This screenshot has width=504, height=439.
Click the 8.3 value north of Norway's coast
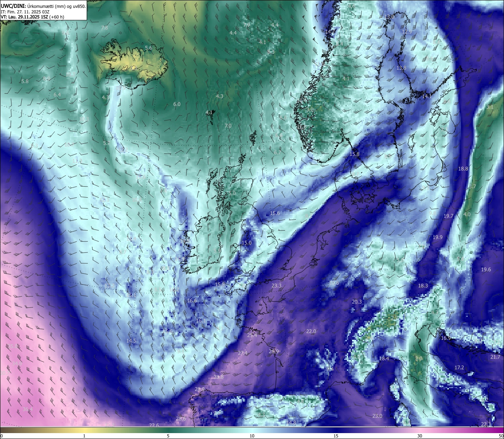pyautogui.click(x=271, y=52)
